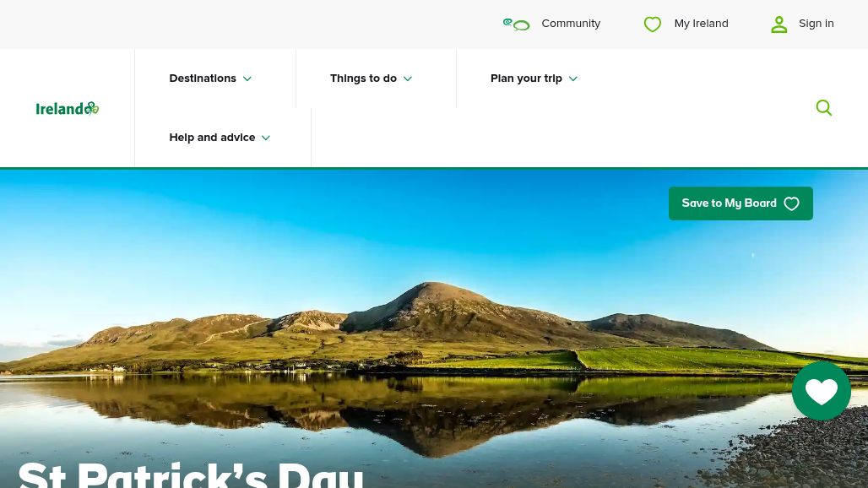Click the My Ireland heart icon

click(x=652, y=24)
